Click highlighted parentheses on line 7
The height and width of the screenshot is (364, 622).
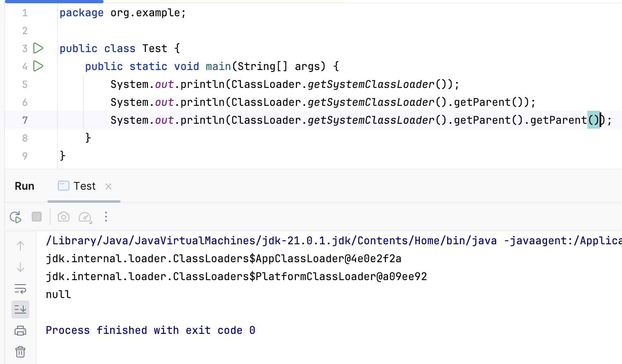click(x=593, y=120)
